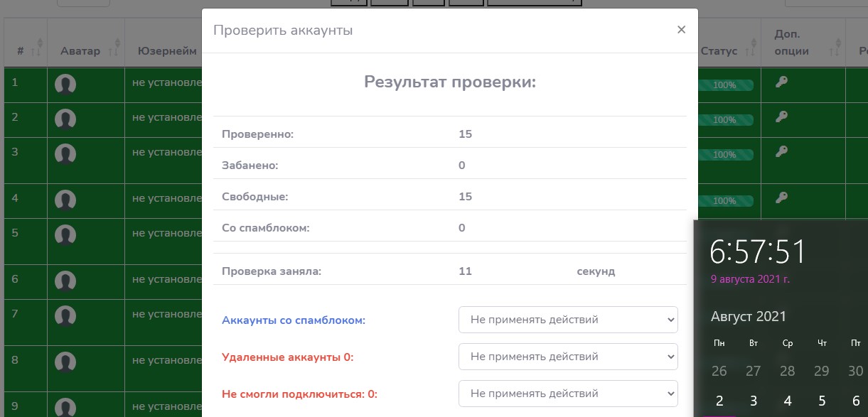This screenshot has height=417, width=868.
Task: Open the Не смогли подключиться dropdown
Action: (x=568, y=394)
